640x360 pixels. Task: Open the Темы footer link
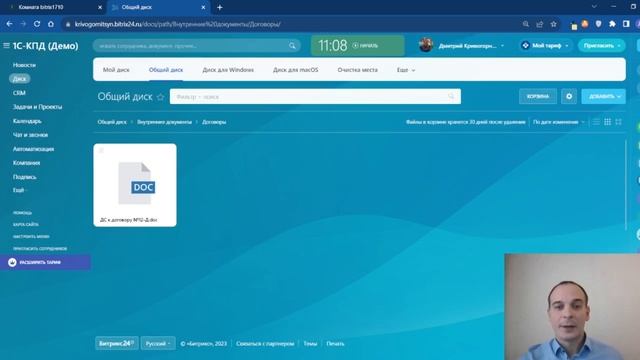tap(310, 344)
